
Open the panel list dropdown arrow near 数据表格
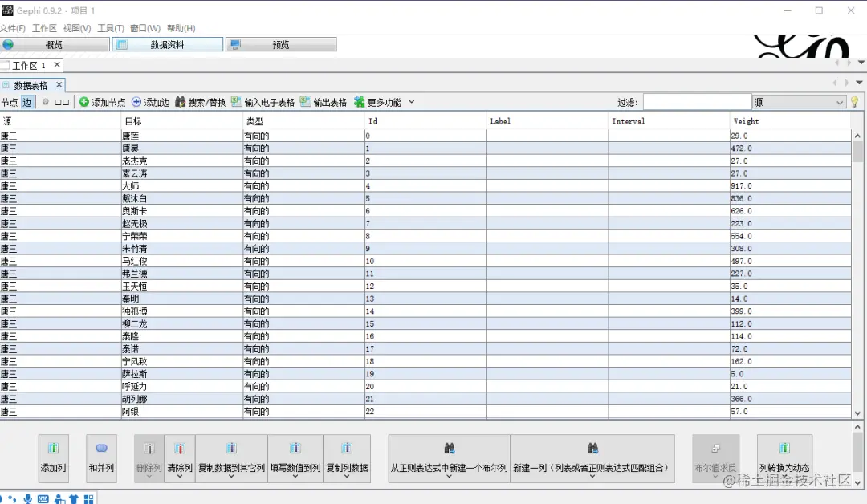coord(859,83)
